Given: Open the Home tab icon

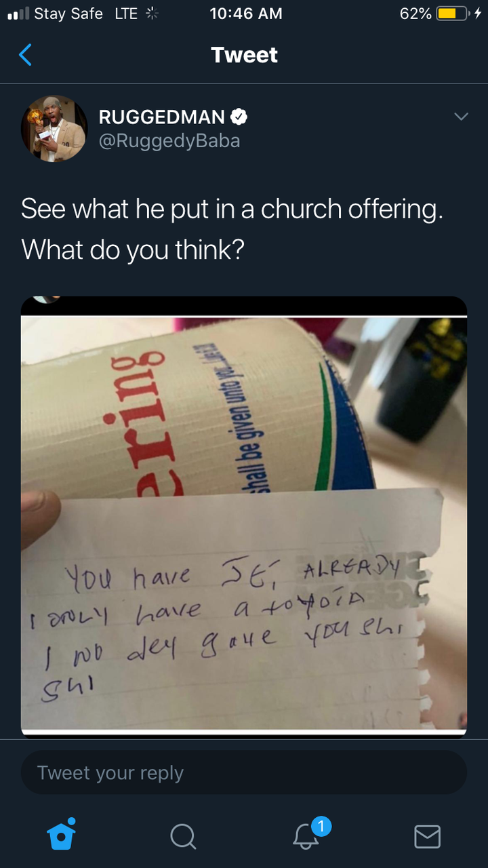Looking at the screenshot, I should click(62, 835).
